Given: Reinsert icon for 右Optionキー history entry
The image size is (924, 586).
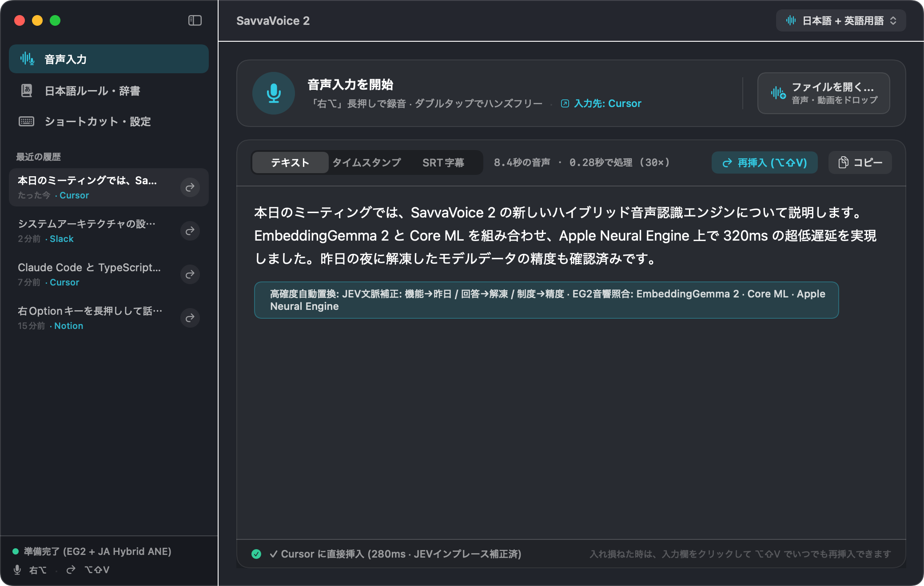Looking at the screenshot, I should point(190,318).
